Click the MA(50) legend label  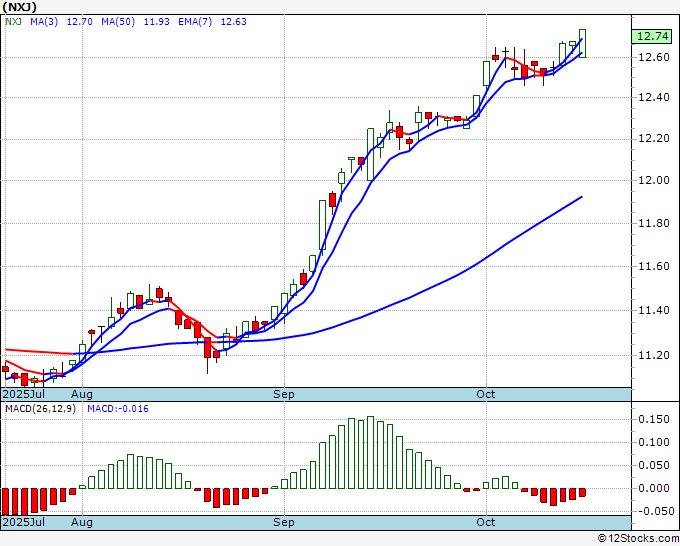click(x=118, y=21)
